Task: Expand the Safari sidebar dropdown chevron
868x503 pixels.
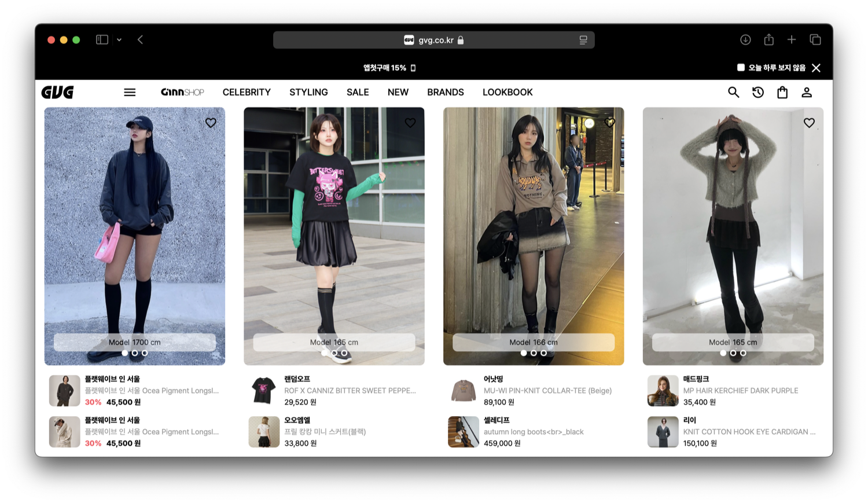Action: (x=119, y=40)
